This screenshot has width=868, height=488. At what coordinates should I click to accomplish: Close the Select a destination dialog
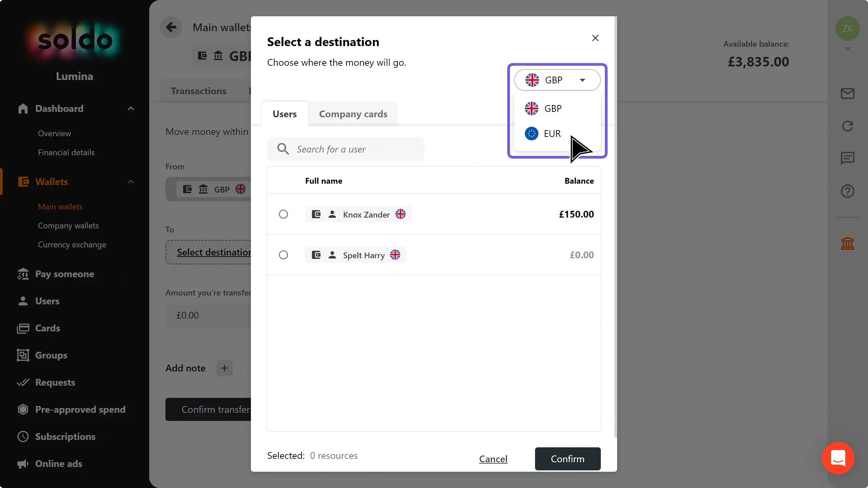pos(595,38)
